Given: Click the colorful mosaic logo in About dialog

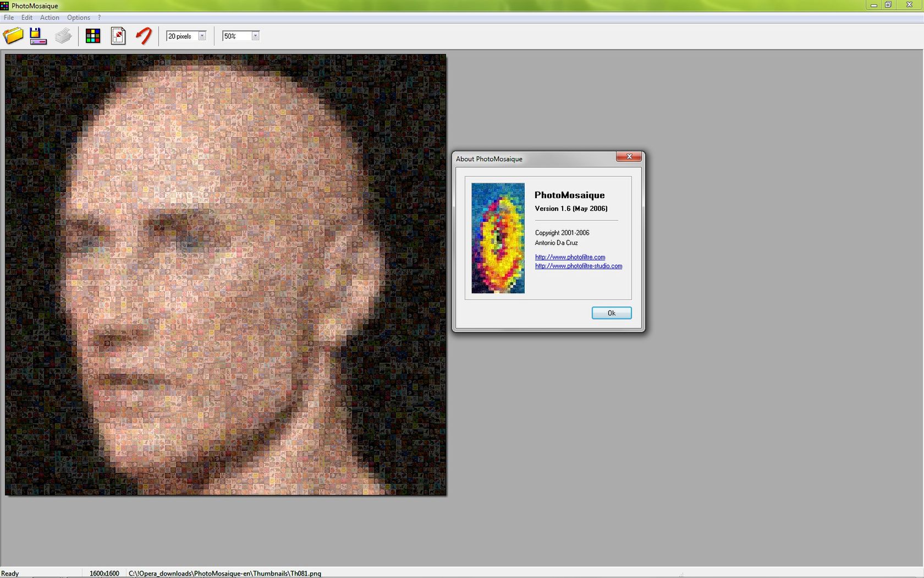Looking at the screenshot, I should pyautogui.click(x=498, y=238).
